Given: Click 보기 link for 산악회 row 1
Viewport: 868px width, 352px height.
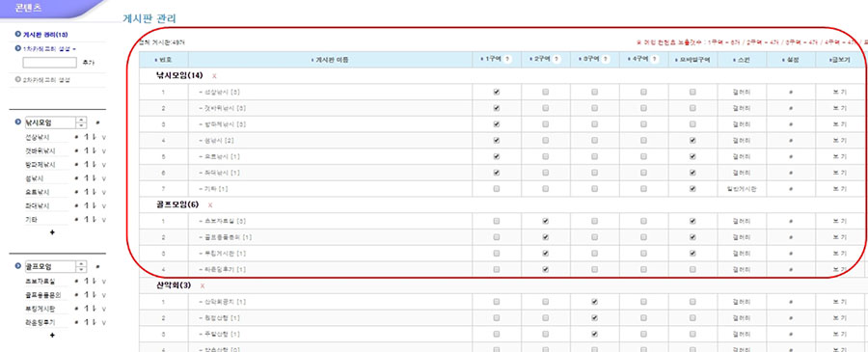Looking at the screenshot, I should pos(839,302).
